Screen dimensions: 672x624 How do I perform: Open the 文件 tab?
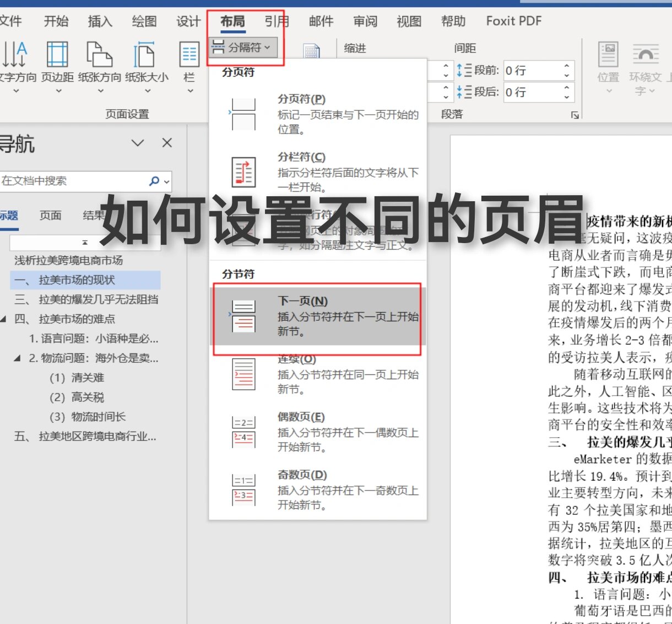[10, 21]
